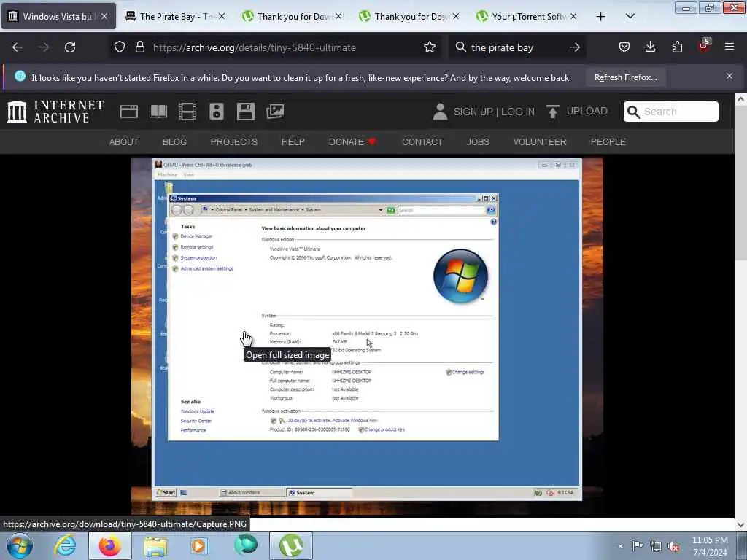Click the user avatar icon
Image resolution: width=747 pixels, height=560 pixels.
click(x=440, y=112)
